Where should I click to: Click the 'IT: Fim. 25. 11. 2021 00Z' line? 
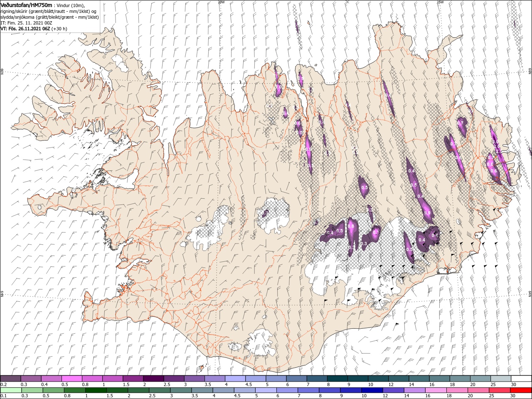(26, 23)
